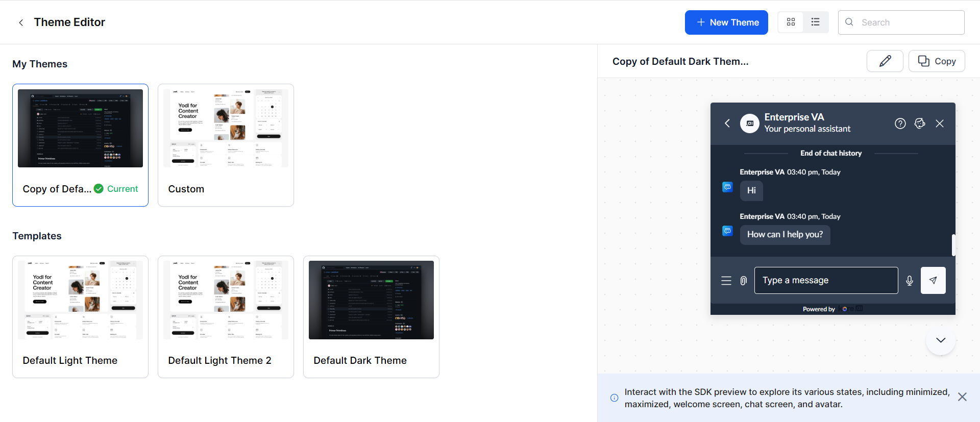Click the New Theme button
Screen dimensions: 980x422
pos(726,22)
